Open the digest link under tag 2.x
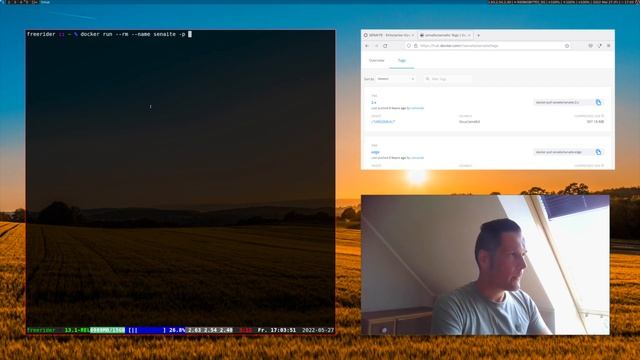Image resolution: width=640 pixels, height=360 pixels. (383, 122)
